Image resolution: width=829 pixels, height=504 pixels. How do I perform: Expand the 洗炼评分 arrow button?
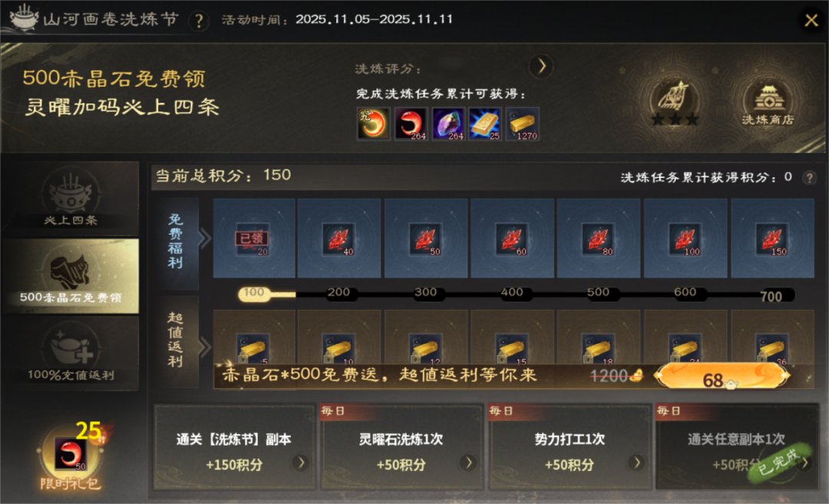pyautogui.click(x=541, y=67)
